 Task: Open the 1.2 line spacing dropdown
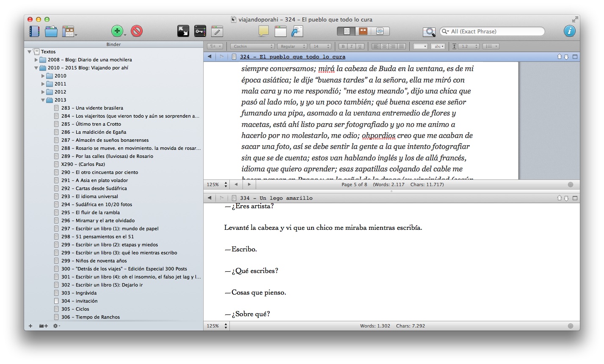469,47
